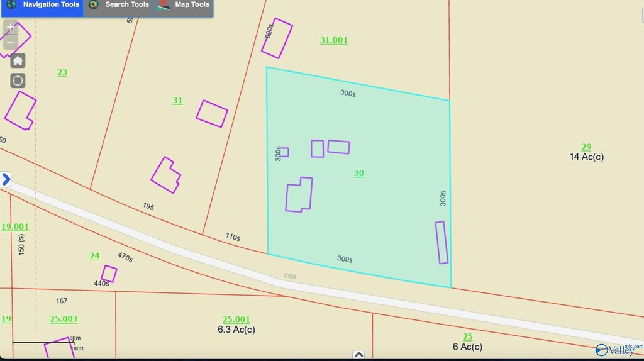Click the magnifier icon beside Search Tools
644x361 pixels.
[94, 5]
